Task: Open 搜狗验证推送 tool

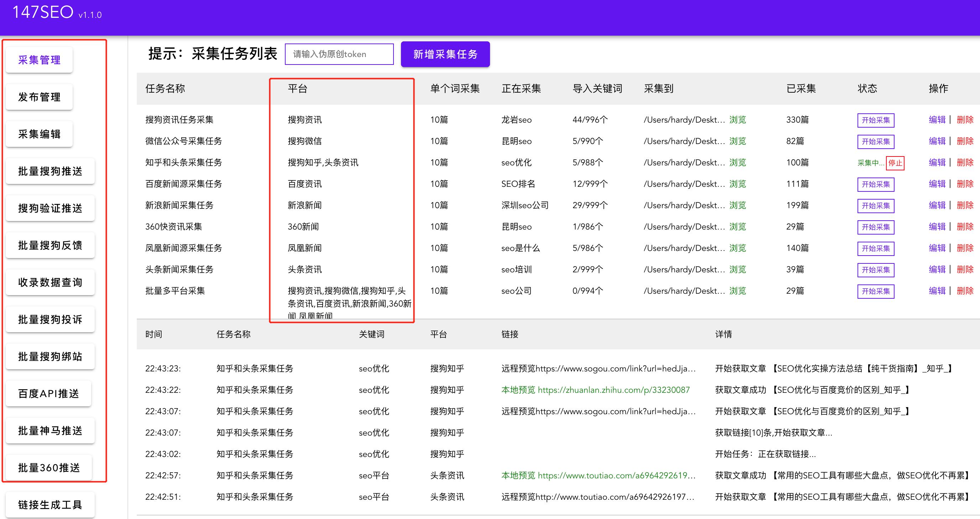Action: tap(50, 208)
